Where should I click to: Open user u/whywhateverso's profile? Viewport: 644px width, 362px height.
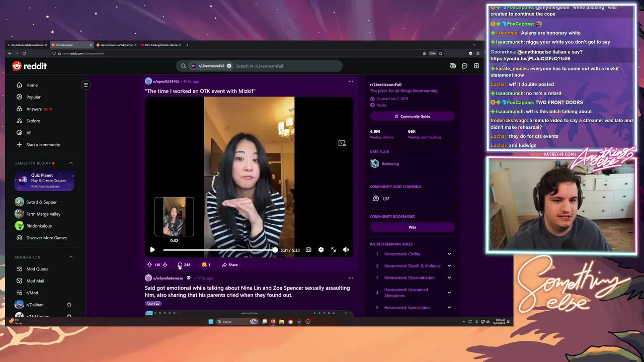coord(168,278)
